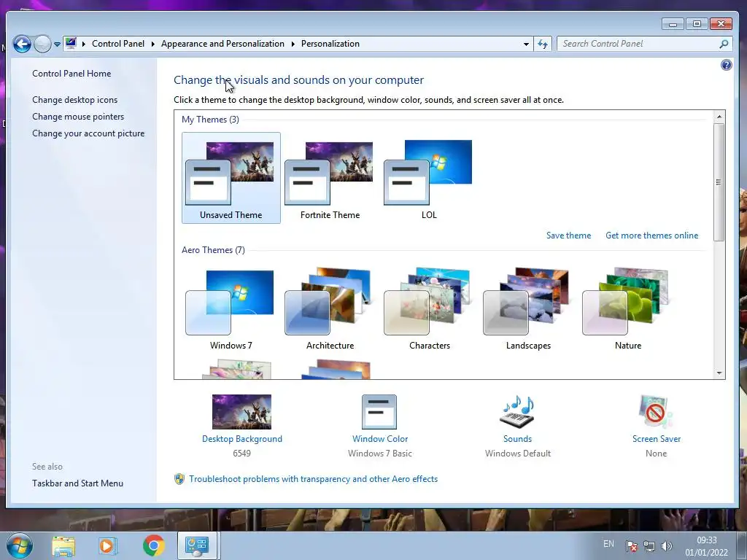Open Change mouse pointers
Screen dimensions: 747x560
pyautogui.click(x=78, y=117)
